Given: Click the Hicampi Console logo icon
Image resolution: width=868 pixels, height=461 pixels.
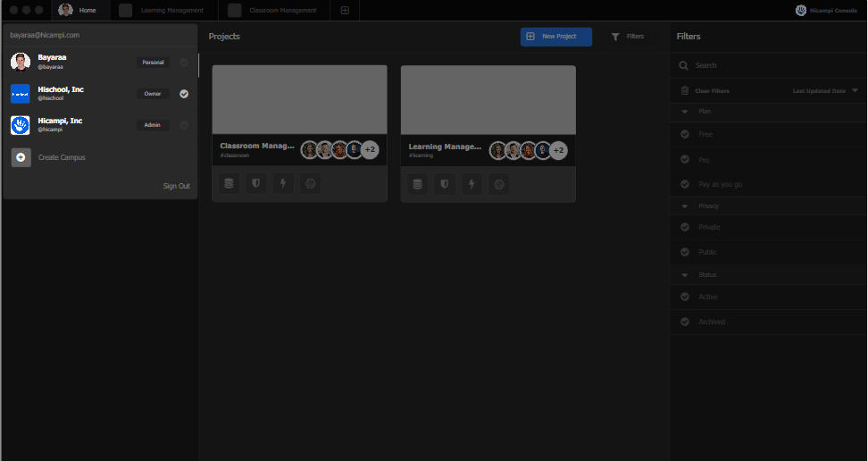Looking at the screenshot, I should tap(800, 11).
